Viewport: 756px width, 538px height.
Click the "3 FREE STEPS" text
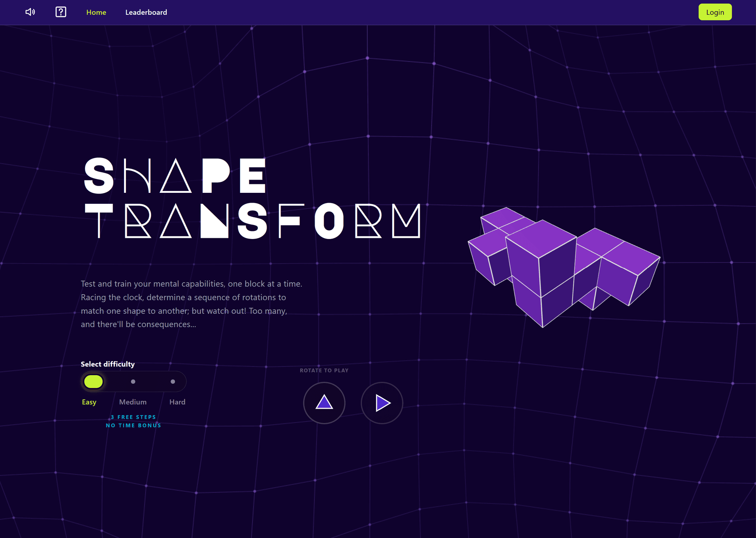pos(134,417)
